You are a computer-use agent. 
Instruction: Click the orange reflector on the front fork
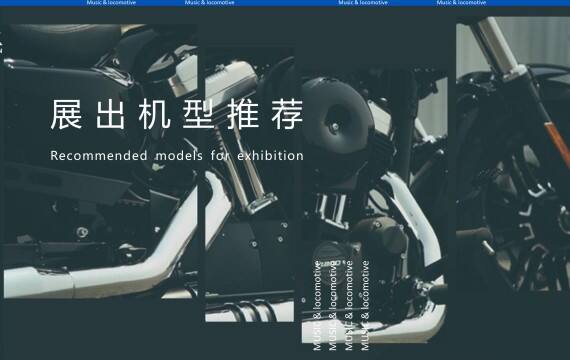point(557,143)
